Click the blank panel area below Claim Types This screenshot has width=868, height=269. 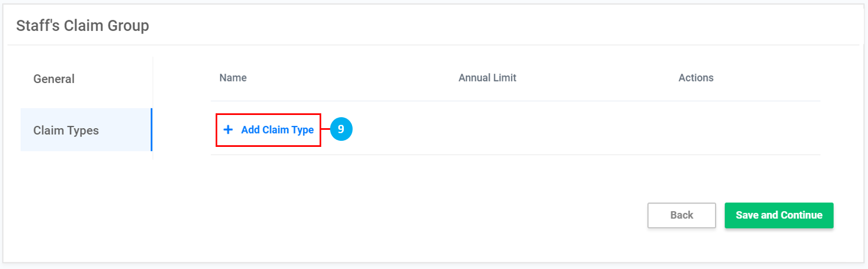pos(83,209)
